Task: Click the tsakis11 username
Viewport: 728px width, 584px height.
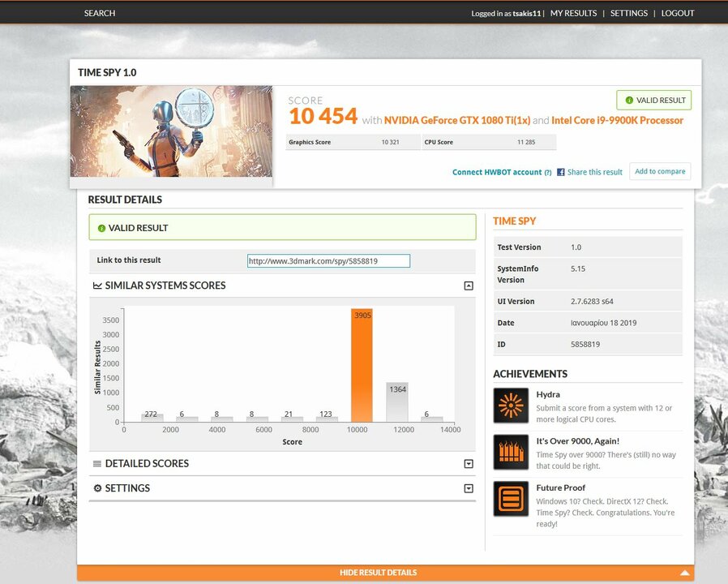Action: [526, 14]
